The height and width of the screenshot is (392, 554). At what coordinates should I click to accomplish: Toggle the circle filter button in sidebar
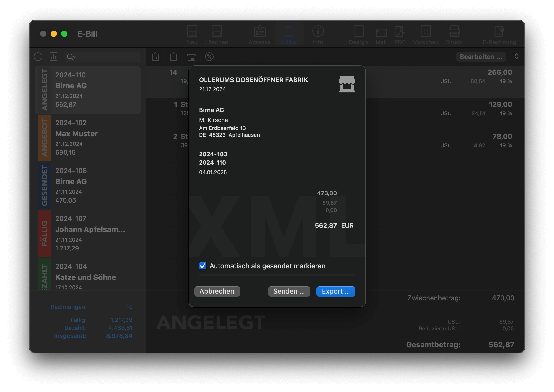(38, 57)
